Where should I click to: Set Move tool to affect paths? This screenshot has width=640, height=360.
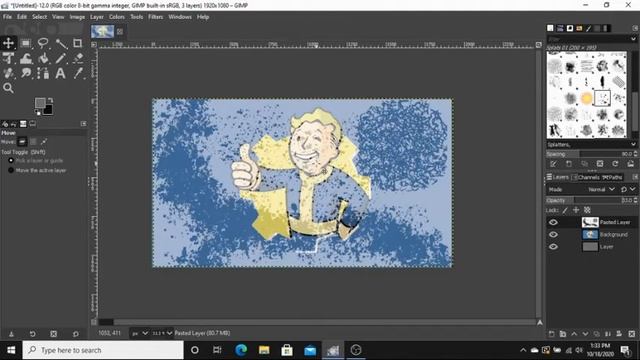coord(44,142)
